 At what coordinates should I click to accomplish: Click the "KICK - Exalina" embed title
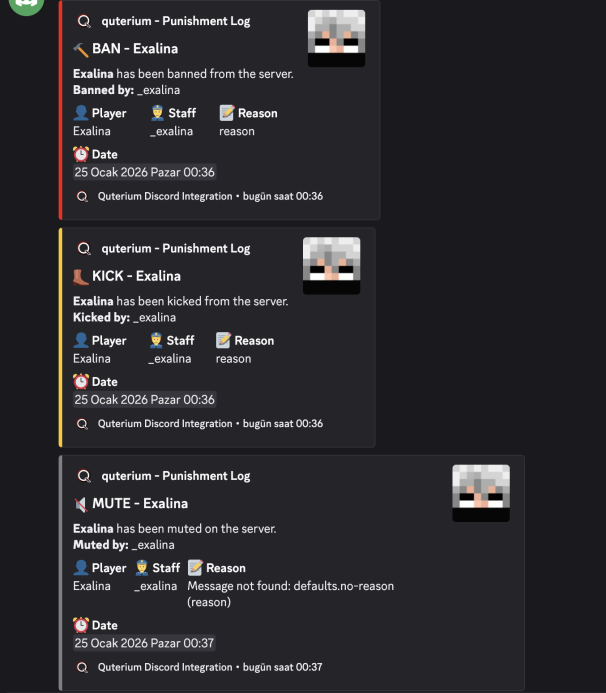137,276
